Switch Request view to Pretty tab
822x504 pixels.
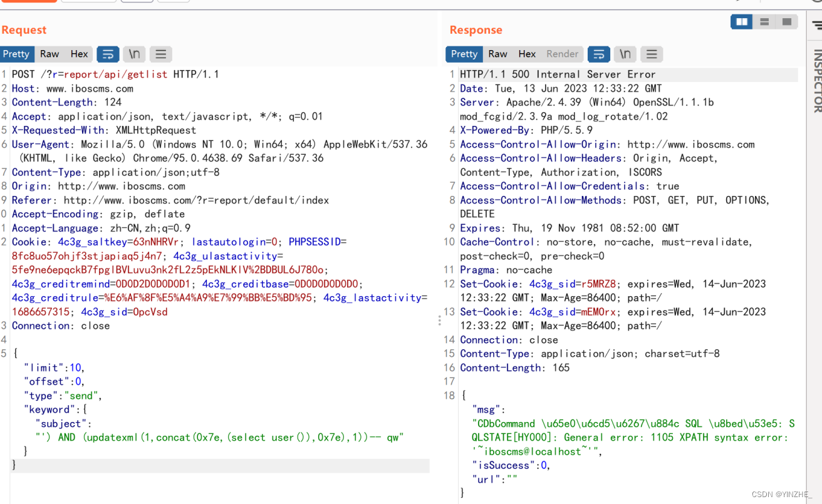coord(16,54)
